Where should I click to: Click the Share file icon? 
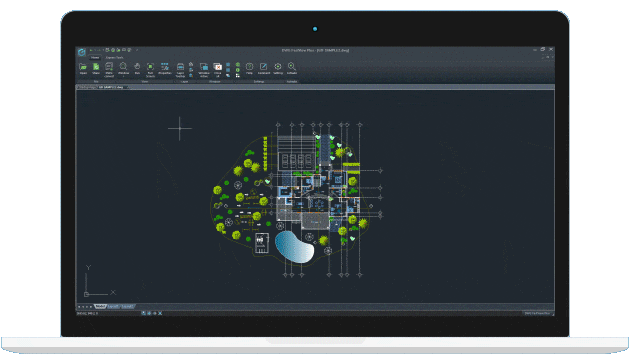[96, 68]
